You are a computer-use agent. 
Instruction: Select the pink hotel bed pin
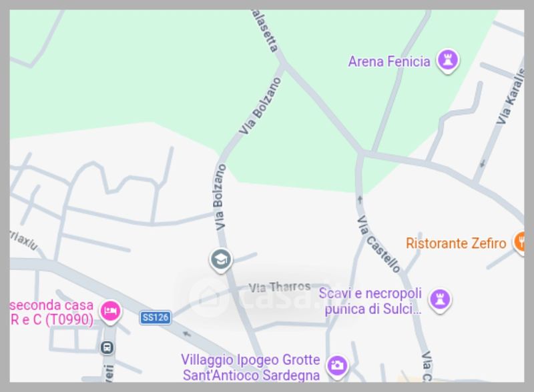(x=110, y=313)
